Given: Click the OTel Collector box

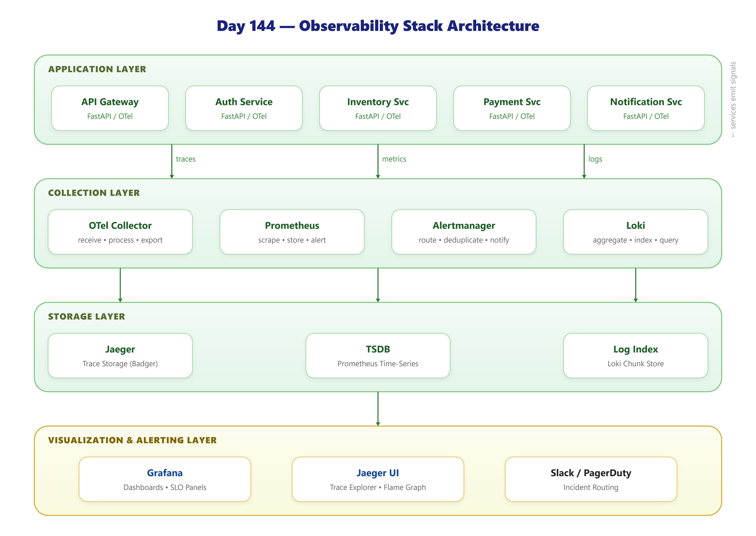Looking at the screenshot, I should click(x=120, y=232).
